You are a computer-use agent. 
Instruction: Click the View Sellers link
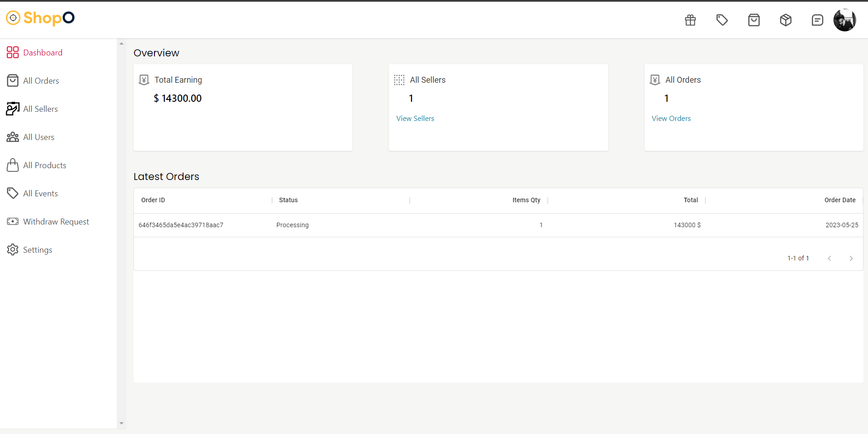pos(415,118)
